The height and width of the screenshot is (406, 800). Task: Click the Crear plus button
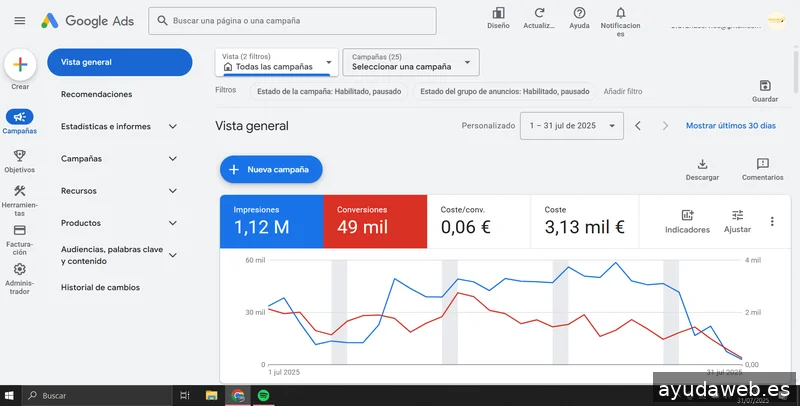point(20,65)
